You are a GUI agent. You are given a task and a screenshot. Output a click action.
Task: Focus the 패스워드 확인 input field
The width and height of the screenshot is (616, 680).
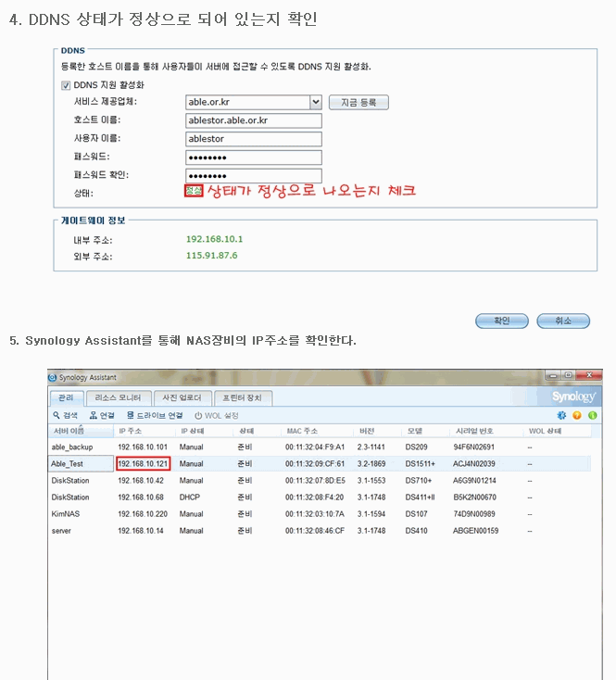click(254, 176)
